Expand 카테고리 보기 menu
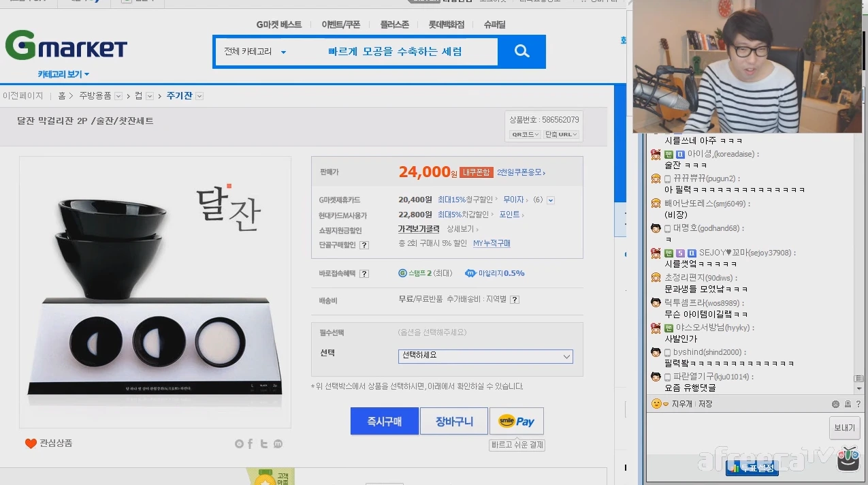This screenshot has width=868, height=485. coord(63,74)
